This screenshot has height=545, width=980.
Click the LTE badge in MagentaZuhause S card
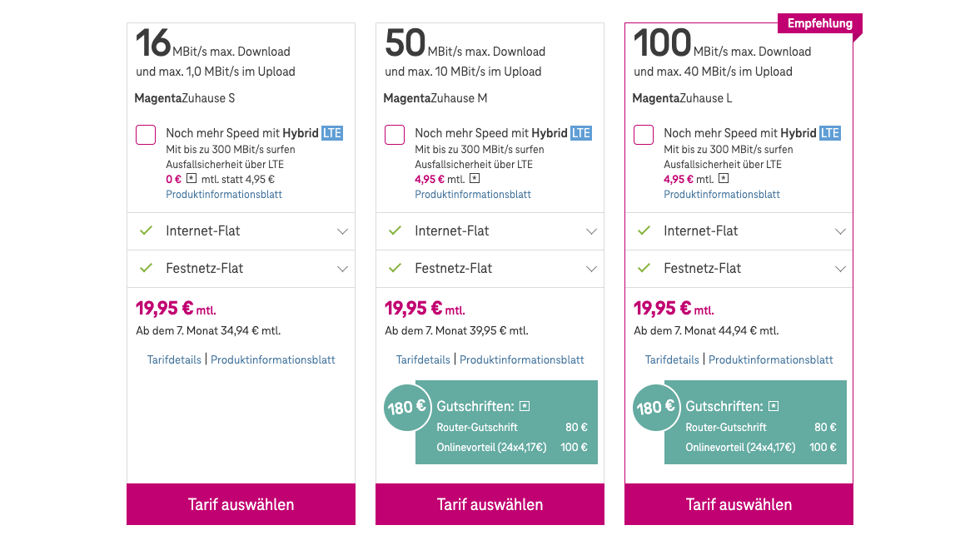click(x=332, y=133)
